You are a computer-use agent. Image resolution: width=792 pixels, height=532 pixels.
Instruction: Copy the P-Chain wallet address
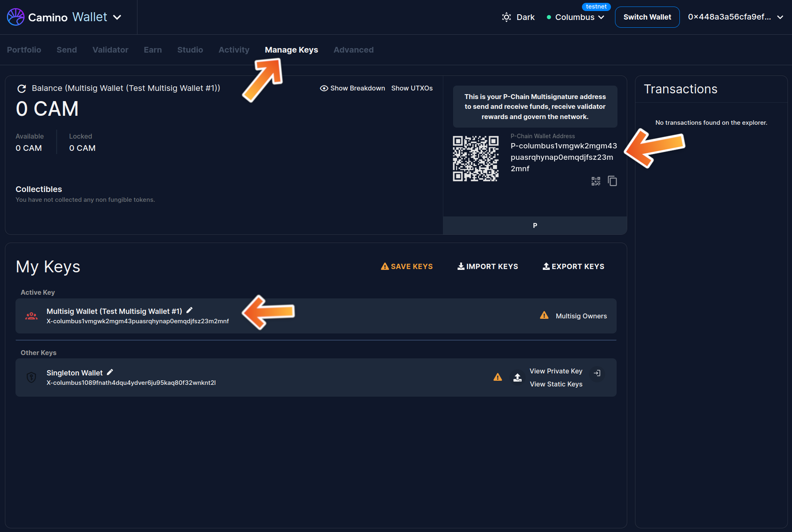(x=612, y=181)
